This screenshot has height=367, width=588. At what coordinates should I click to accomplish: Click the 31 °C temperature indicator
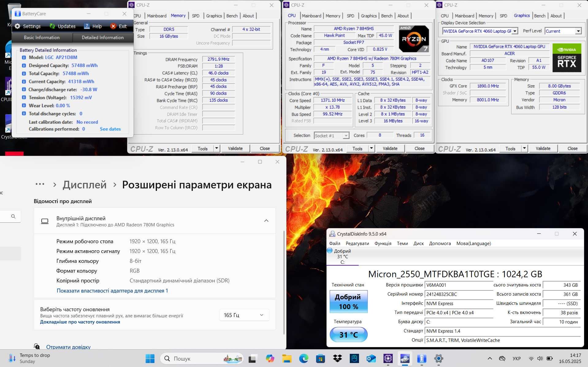click(x=349, y=335)
